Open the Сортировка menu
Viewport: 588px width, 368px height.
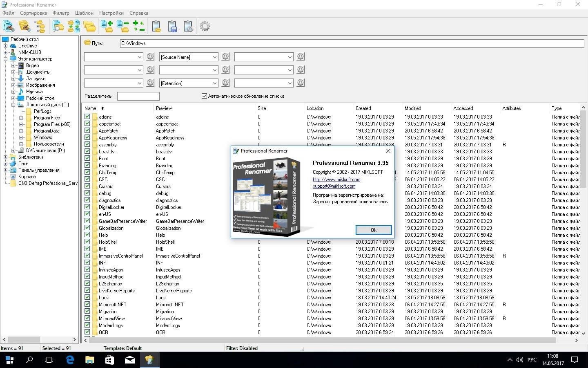[33, 13]
